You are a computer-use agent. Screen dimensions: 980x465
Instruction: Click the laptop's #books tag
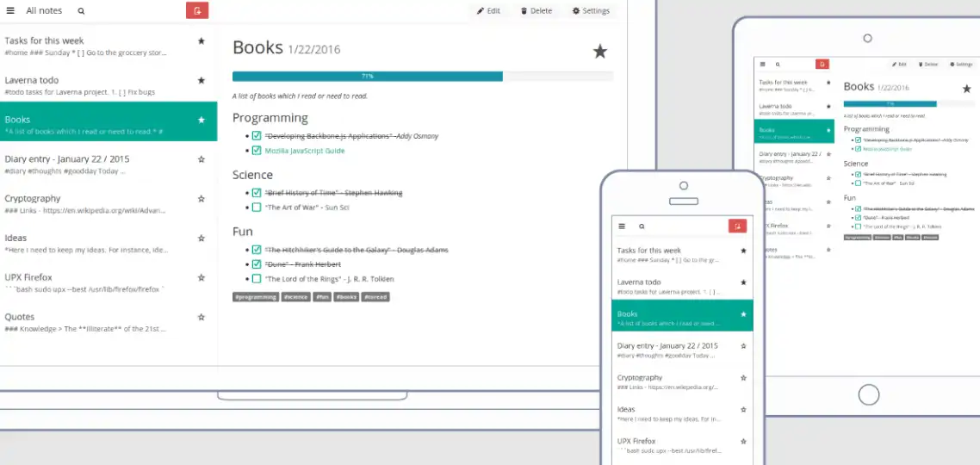346,297
